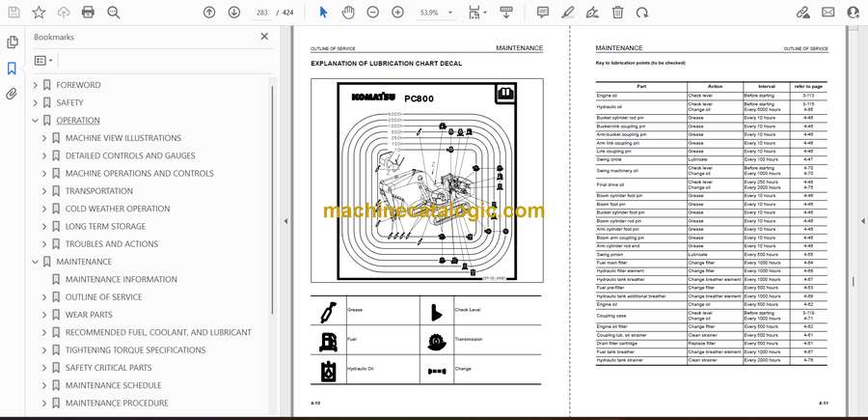The width and height of the screenshot is (868, 420).
Task: Click the cloud upload icon
Action: coord(64,13)
